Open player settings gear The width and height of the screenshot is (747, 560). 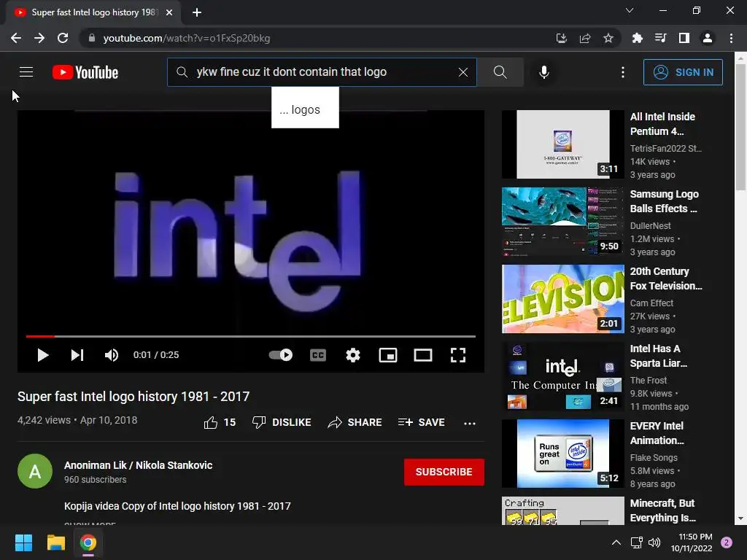tap(352, 355)
